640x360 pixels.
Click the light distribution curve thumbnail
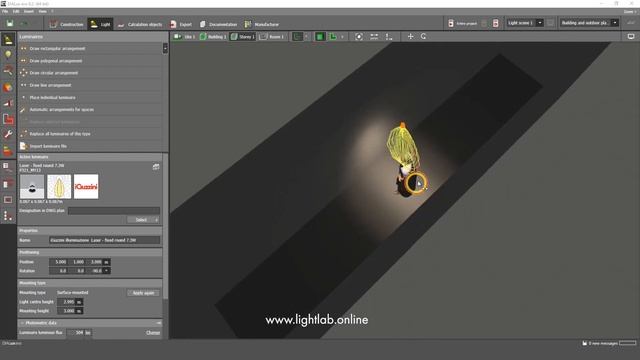59,187
